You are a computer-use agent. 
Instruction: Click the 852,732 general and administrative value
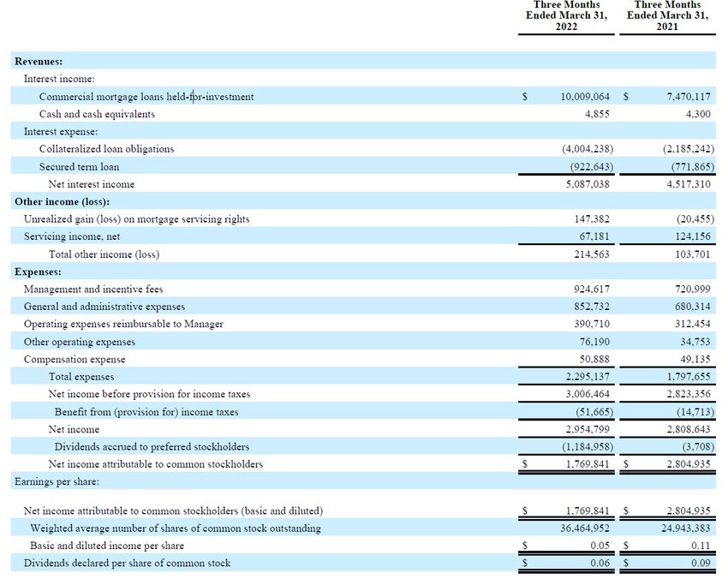pos(591,307)
